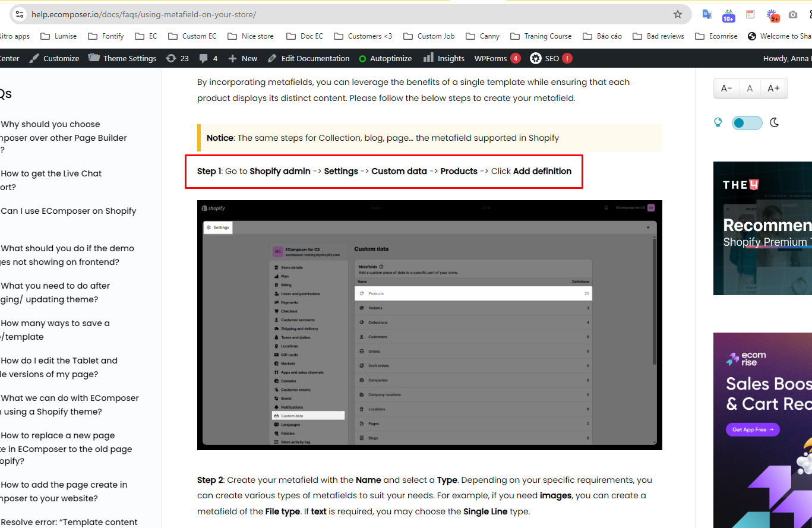Click the moon dark mode icon
The height and width of the screenshot is (528, 812).
(775, 123)
